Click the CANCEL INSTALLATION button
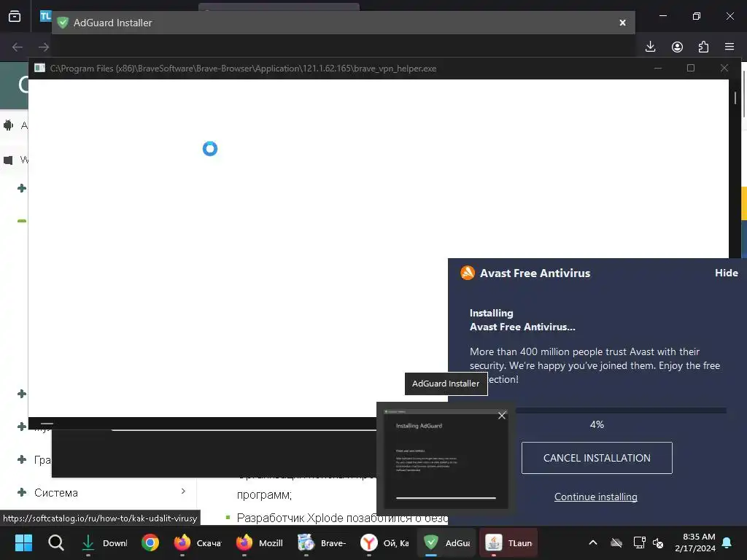Viewport: 747px width, 560px height. (597, 458)
